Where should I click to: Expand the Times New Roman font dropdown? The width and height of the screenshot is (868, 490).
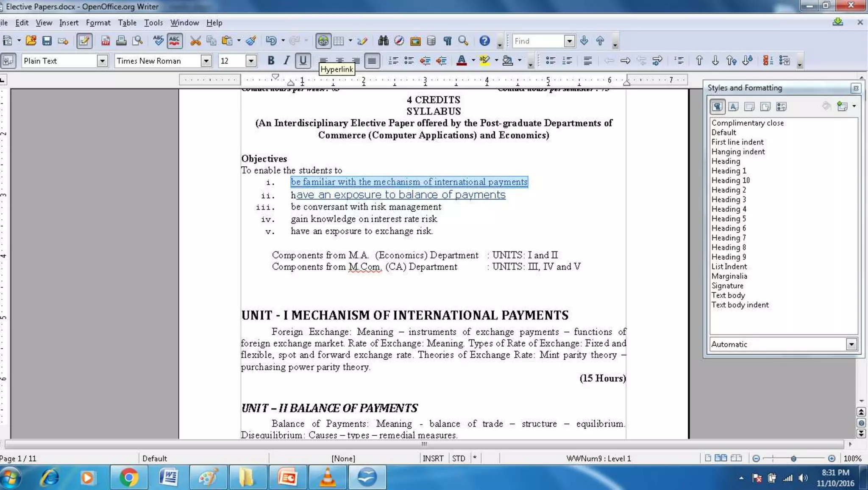(206, 61)
